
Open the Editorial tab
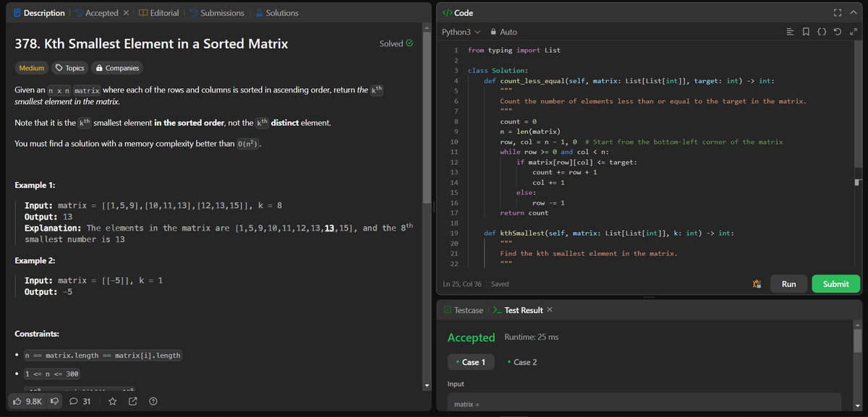[x=159, y=13]
